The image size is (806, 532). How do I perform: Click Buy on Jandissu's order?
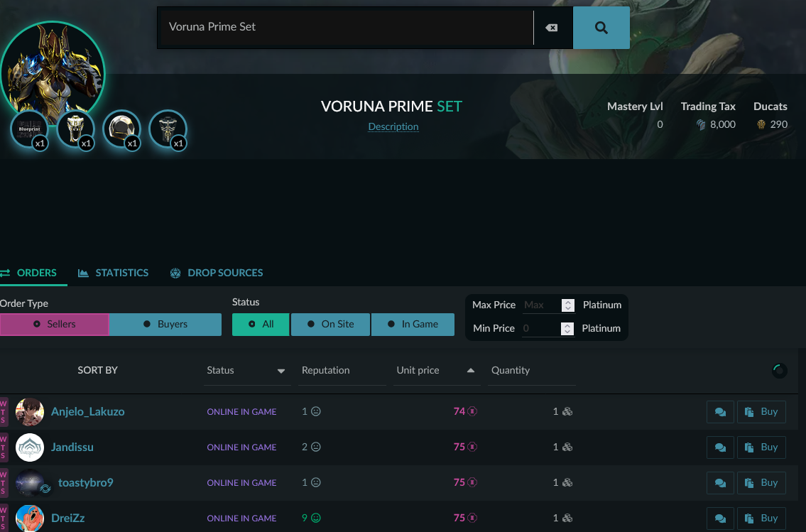pyautogui.click(x=761, y=447)
